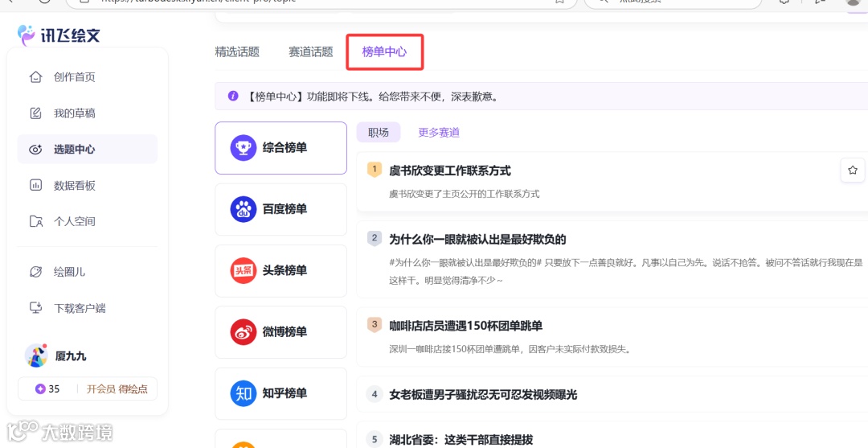Screen dimensions: 868x448
Task: Open topic 湖北省委：这类干部直接提拔
Action: [461, 440]
